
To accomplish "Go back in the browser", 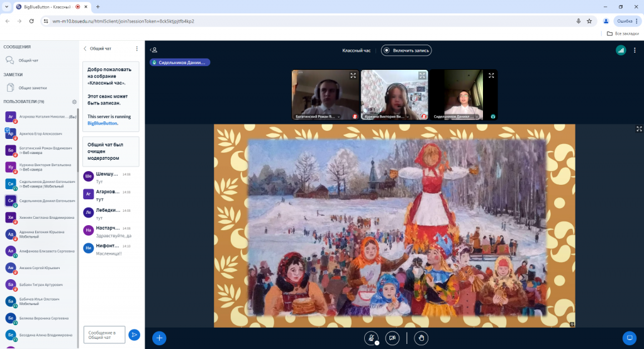I will (8, 21).
